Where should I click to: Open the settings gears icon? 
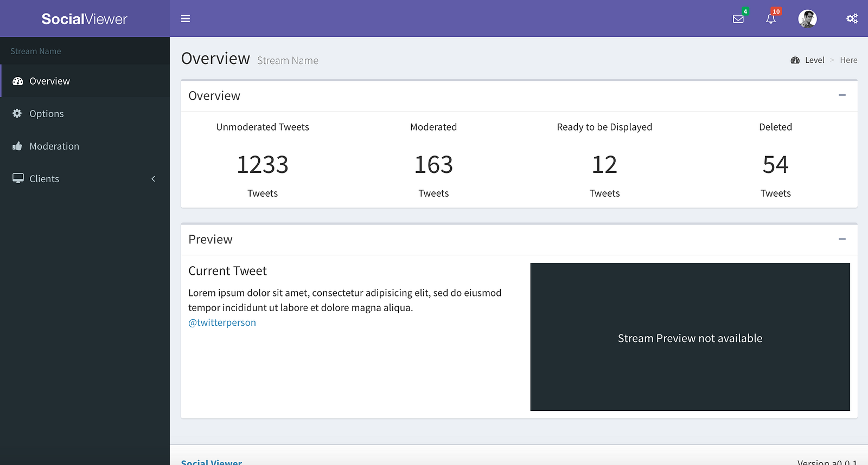tap(852, 18)
